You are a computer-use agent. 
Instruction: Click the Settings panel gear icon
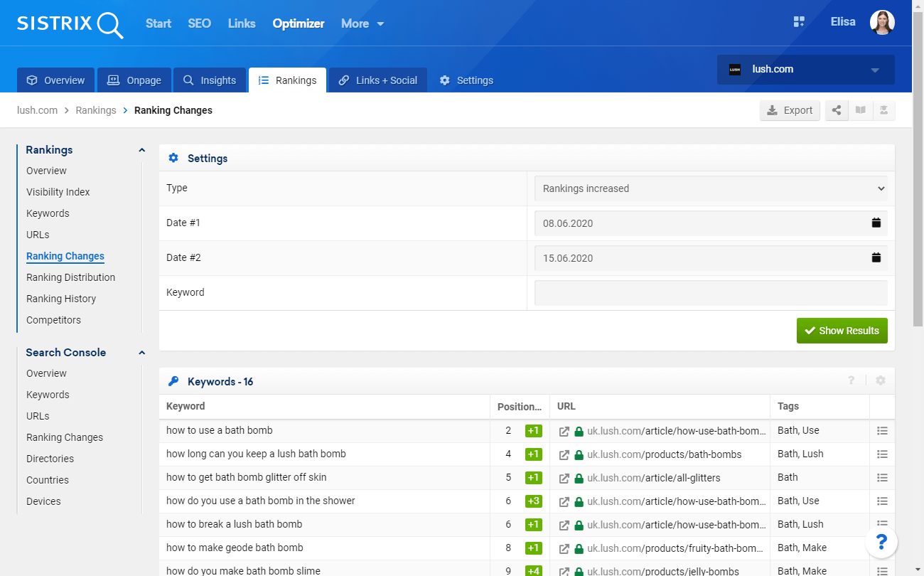click(x=173, y=158)
